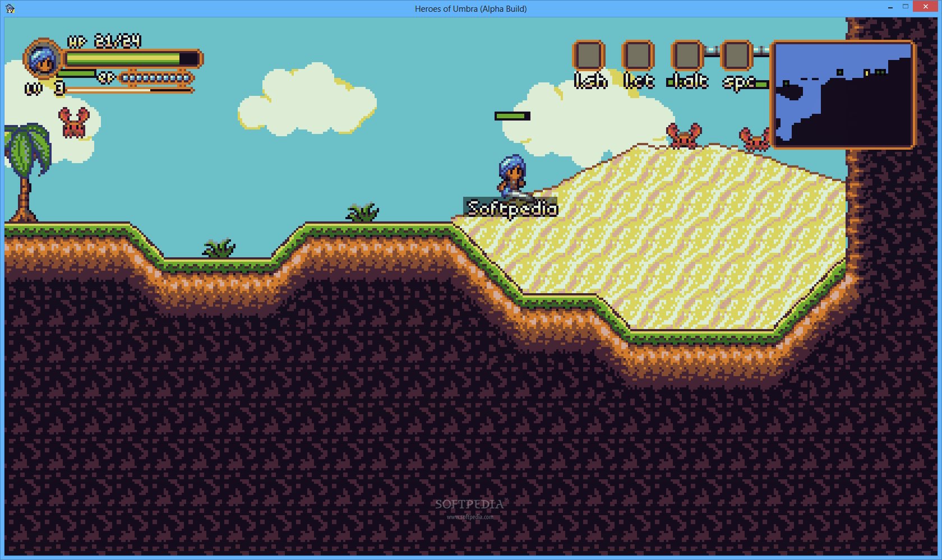Click the blue-haired player character sprite
The height and width of the screenshot is (560, 942).
[512, 177]
